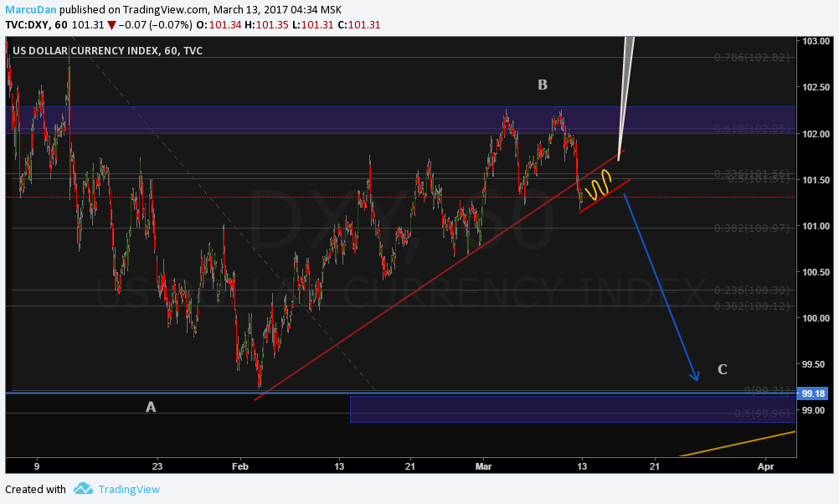
Task: Click the 102.50 price axis label
Action: (816, 87)
